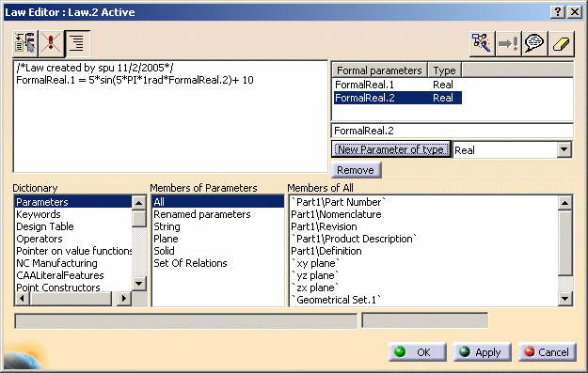Click inside the law formula text area
588x373 pixels.
[170, 117]
